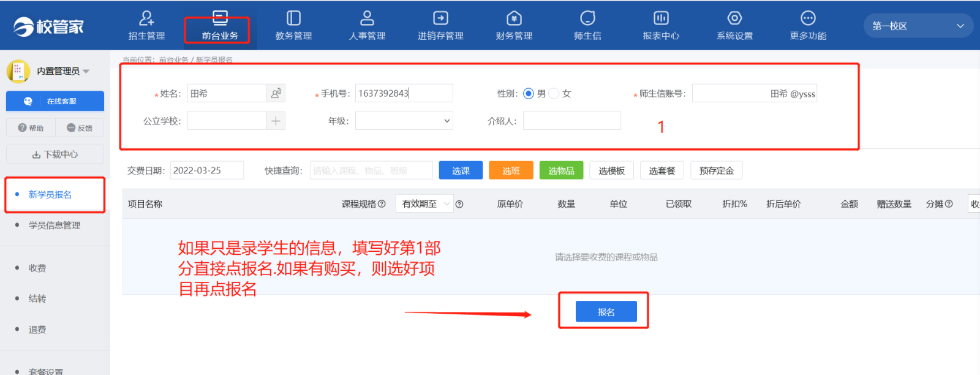Select 学员信息管理 in sidebar
Image resolution: width=980 pixels, height=375 pixels.
click(55, 225)
